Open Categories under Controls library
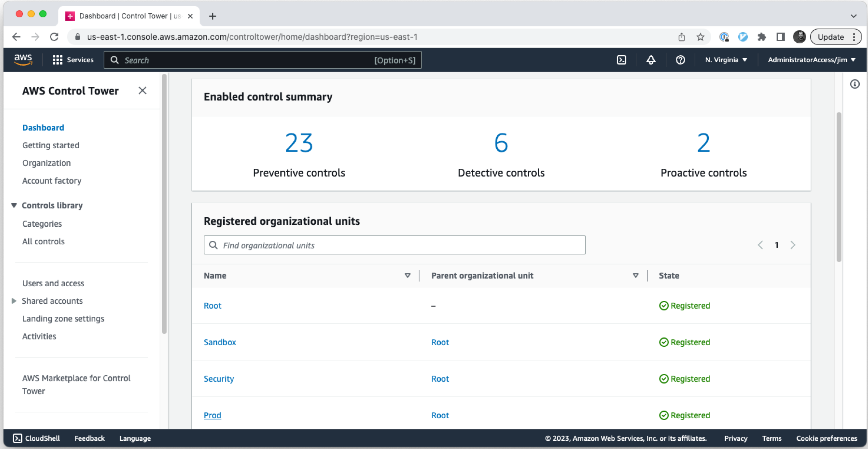Image resolution: width=868 pixels, height=449 pixels. [x=42, y=223]
